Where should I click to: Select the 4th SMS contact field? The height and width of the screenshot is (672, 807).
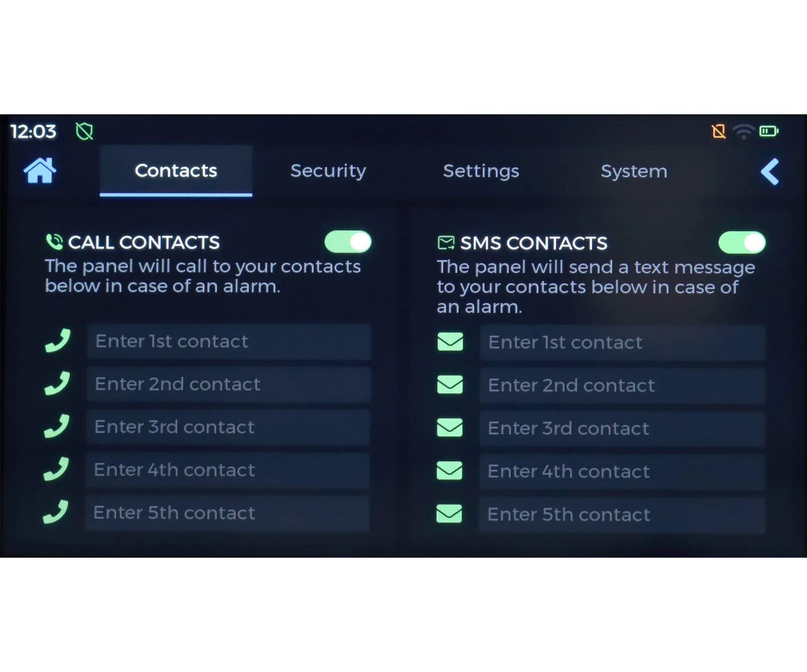[622, 471]
